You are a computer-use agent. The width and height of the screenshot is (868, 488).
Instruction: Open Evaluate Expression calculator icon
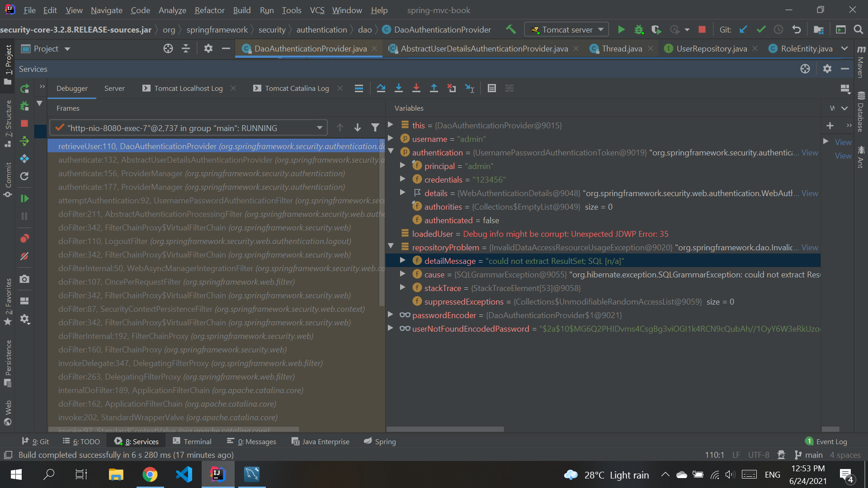point(492,88)
